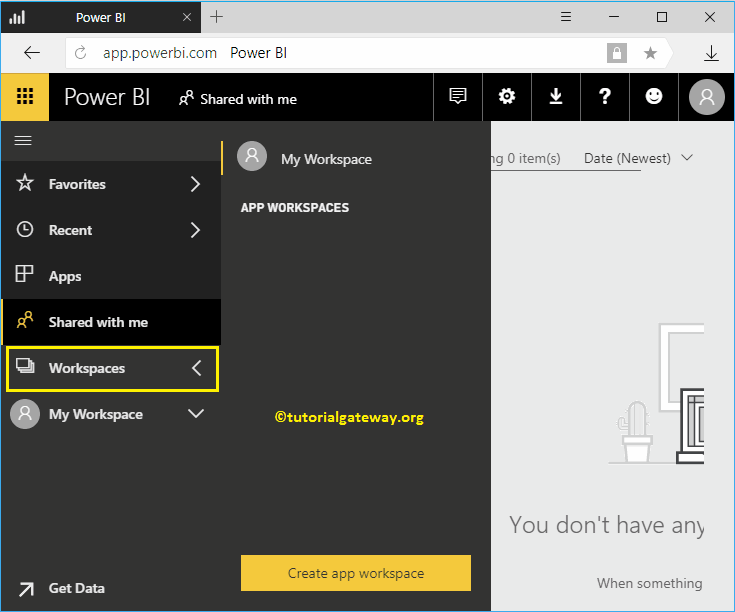The width and height of the screenshot is (735, 612).
Task: Open the settings gear icon
Action: (507, 97)
